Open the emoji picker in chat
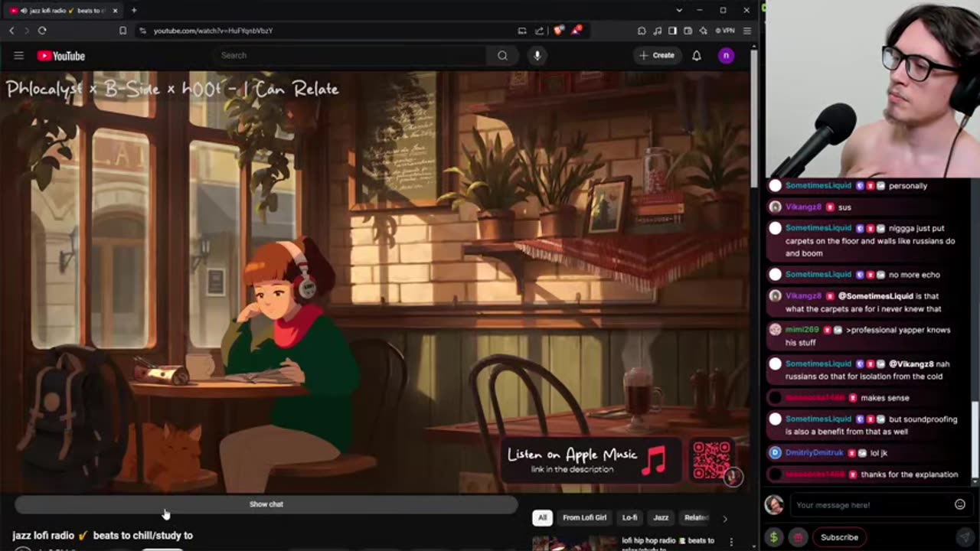980x551 pixels. (x=959, y=504)
